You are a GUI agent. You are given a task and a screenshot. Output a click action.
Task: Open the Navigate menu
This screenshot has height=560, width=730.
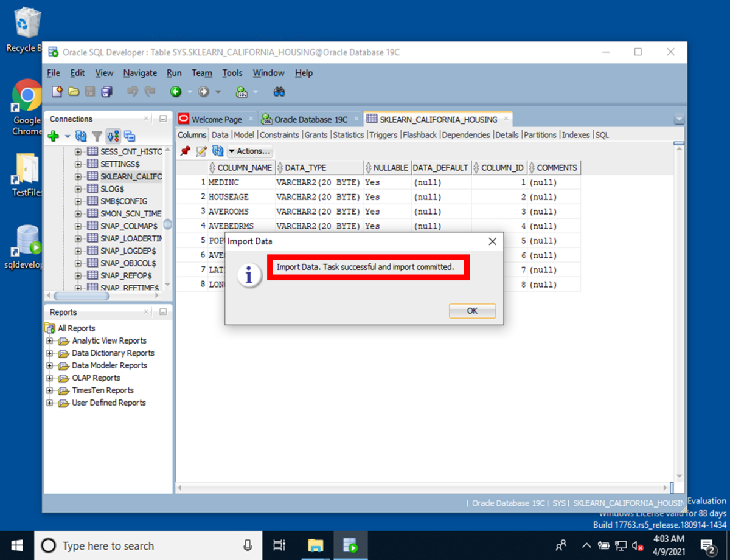coord(140,73)
